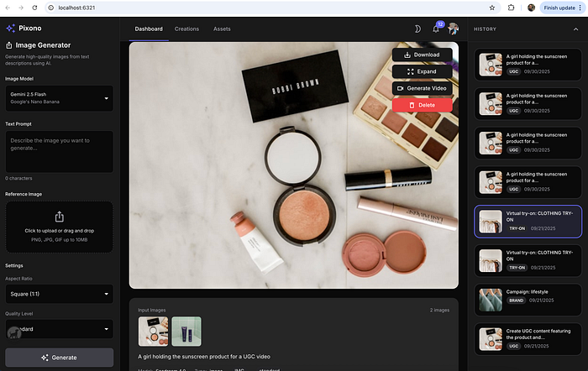Image resolution: width=588 pixels, height=371 pixels.
Task: Focus the Text Prompt input field
Action: click(59, 151)
